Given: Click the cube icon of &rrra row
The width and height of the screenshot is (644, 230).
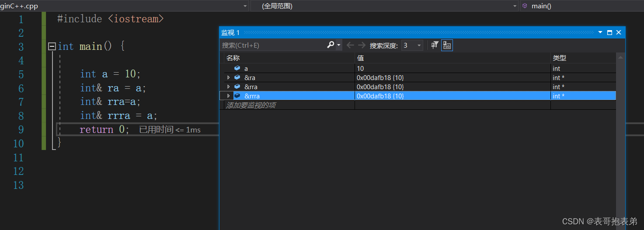Looking at the screenshot, I should [x=237, y=96].
